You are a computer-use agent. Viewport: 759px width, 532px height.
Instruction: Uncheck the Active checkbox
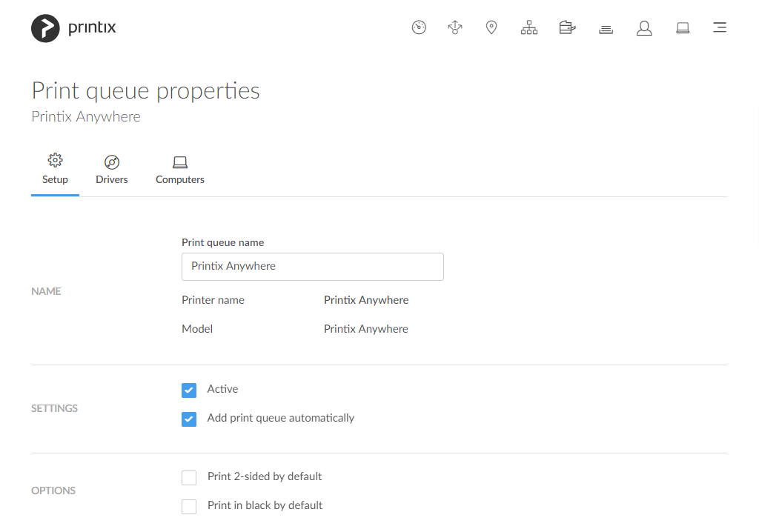coord(189,390)
